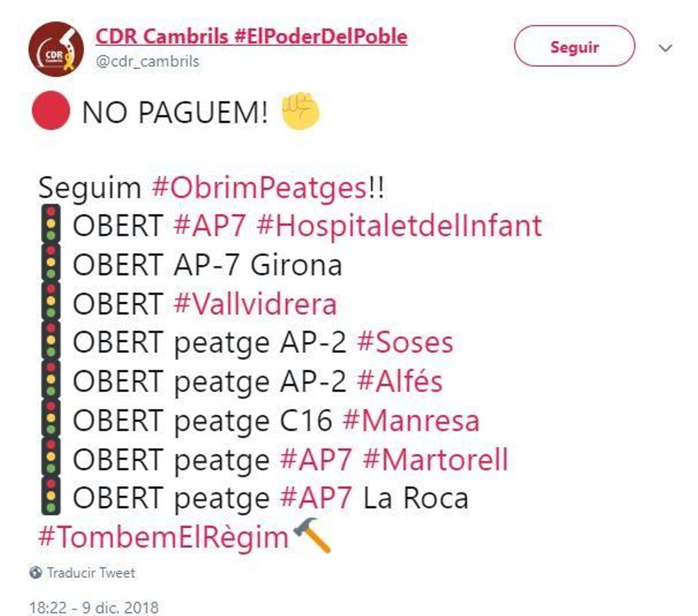Click the CDR Cambrils profile avatar
This screenshot has height=616, width=698.
[56, 49]
